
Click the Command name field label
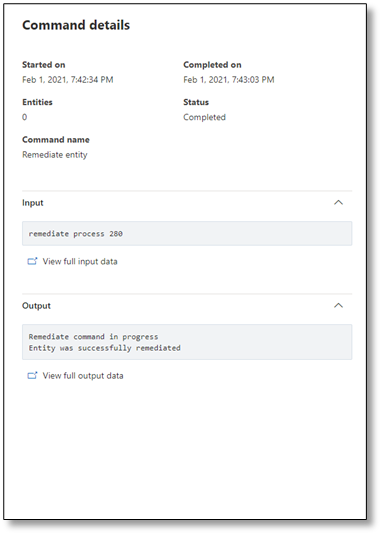point(56,140)
